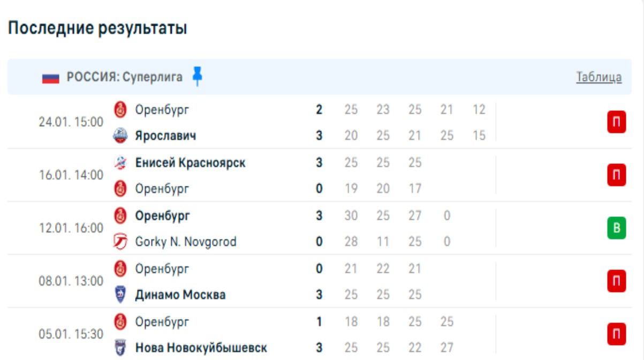The image size is (644, 360).
Task: Click the Динамо Москва team logo
Action: [121, 295]
